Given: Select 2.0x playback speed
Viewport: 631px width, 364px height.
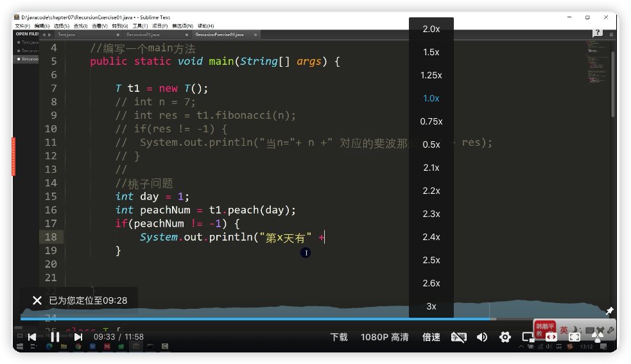Looking at the screenshot, I should [x=431, y=29].
